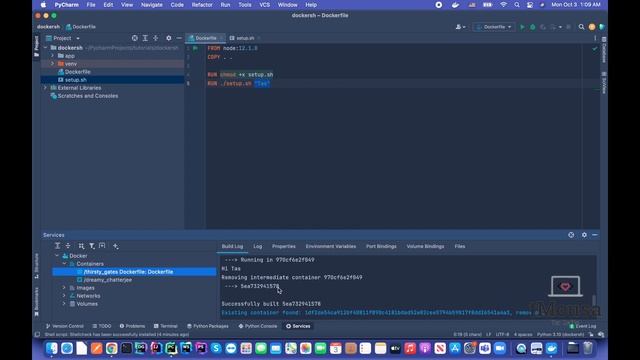Open the Port Bindings tab
This screenshot has width=640, height=360.
point(381,247)
